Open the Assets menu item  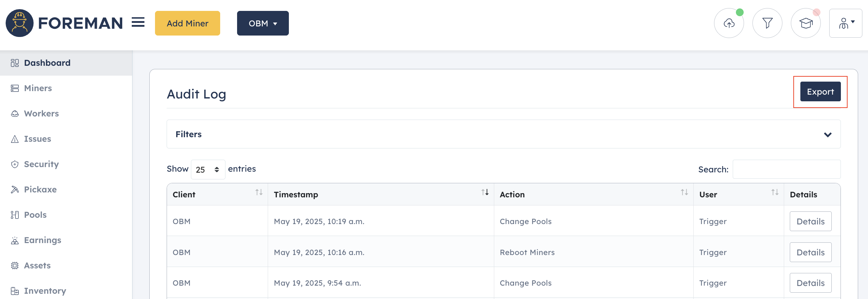tap(66, 266)
